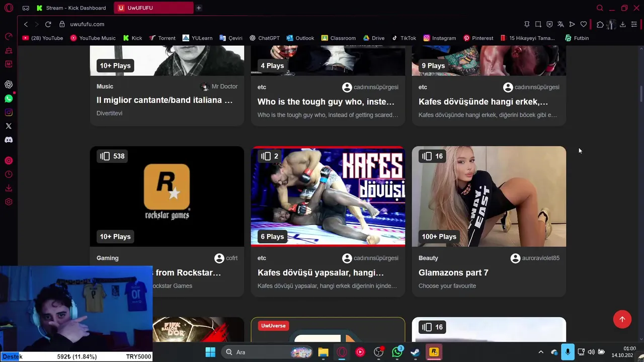Viewport: 644px width, 362px height.
Task: Click the page vertical scrollbar thumb
Action: [641, 94]
